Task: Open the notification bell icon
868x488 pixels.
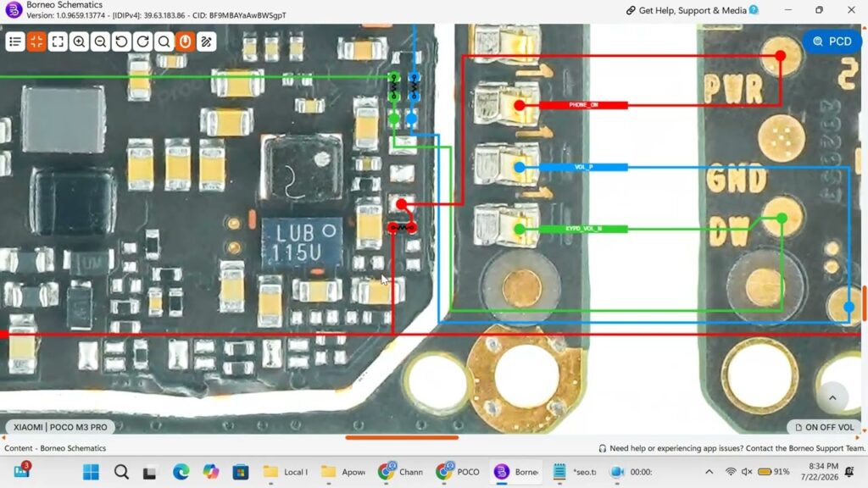Action: [849, 471]
